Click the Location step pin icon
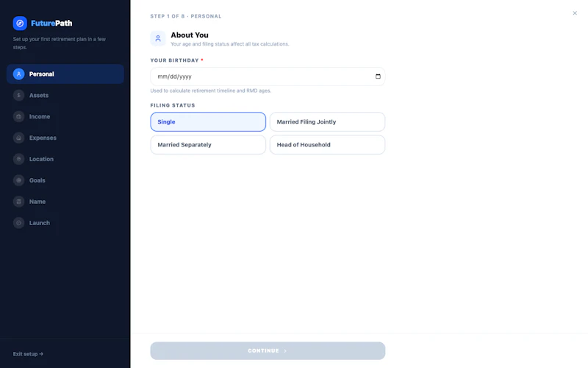The width and height of the screenshot is (588, 368). point(19,159)
